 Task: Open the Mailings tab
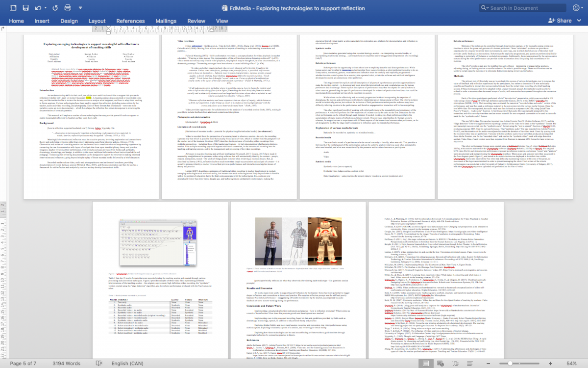tap(166, 21)
